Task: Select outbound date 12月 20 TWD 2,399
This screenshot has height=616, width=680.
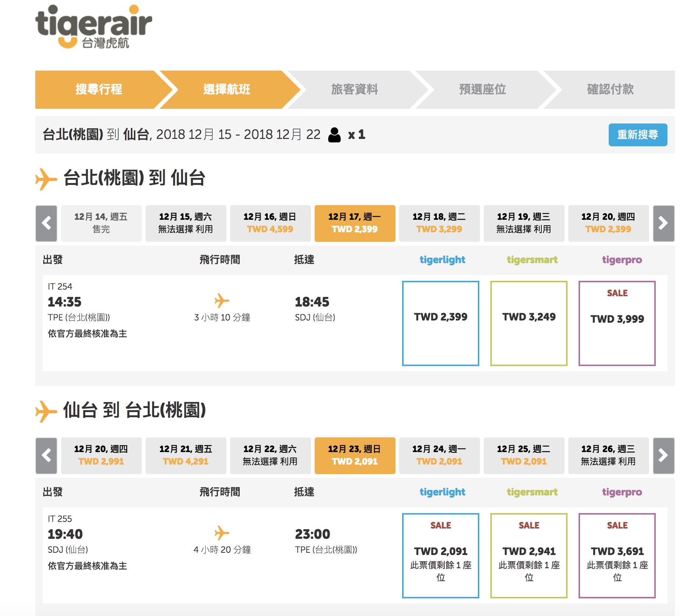Action: click(608, 223)
